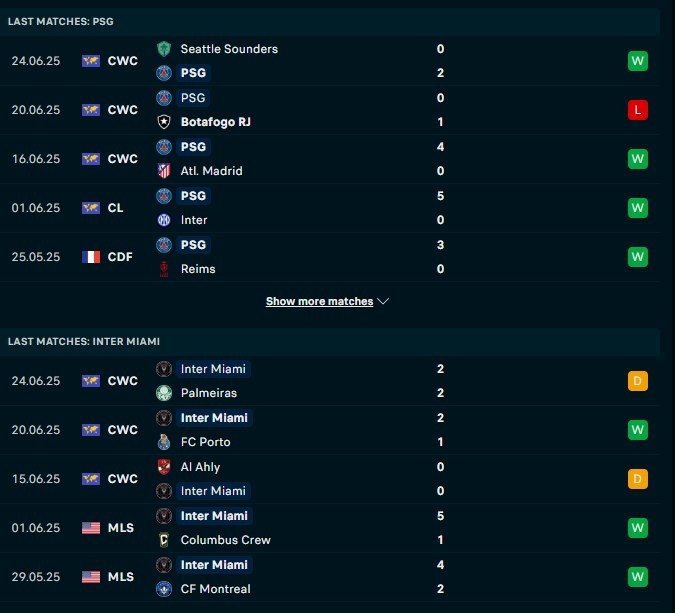Click the Seattle Sounders team crest
Screen dimensions: 675x613
pos(164,49)
